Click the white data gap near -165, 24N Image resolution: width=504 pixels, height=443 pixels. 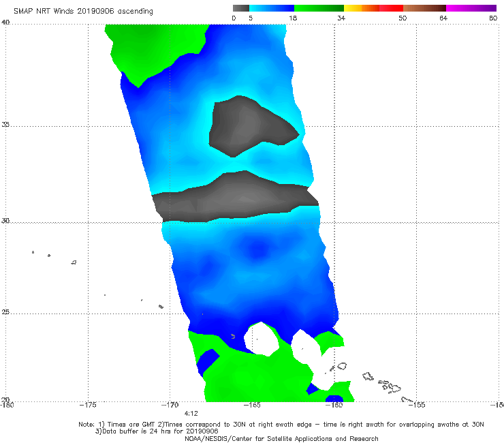(x=261, y=339)
